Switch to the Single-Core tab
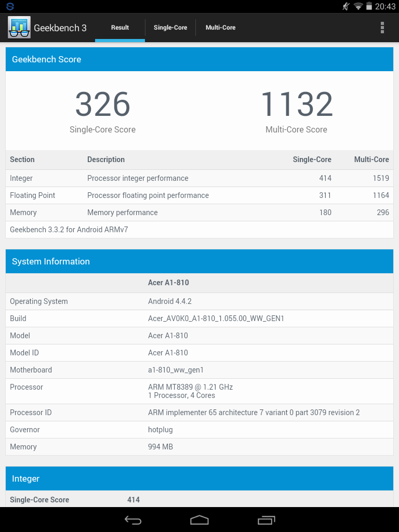This screenshot has width=399, height=532. 170,28
